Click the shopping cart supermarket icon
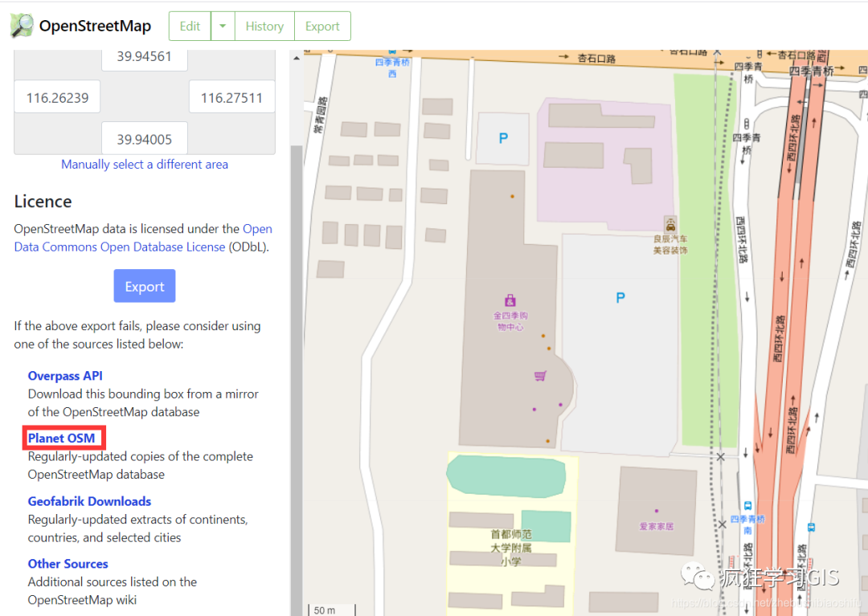This screenshot has width=868, height=616. (x=540, y=376)
